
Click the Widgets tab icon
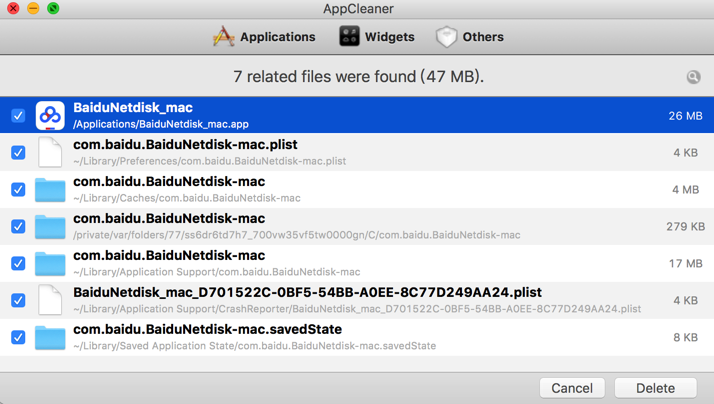coord(349,37)
